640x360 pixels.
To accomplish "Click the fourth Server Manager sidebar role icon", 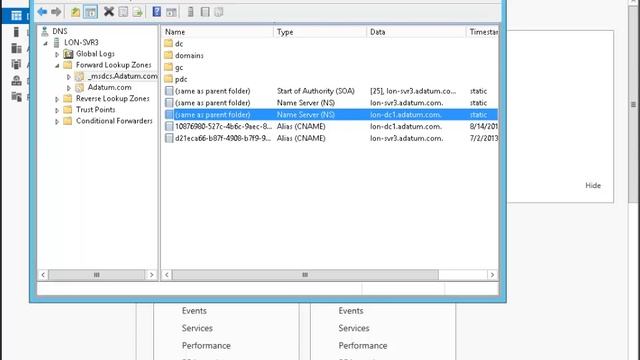I will 16,64.
